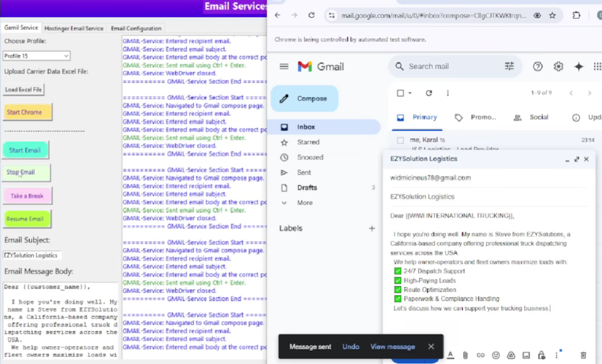Go back in the Chrome browser
The height and width of the screenshot is (364, 602).
pos(277,15)
